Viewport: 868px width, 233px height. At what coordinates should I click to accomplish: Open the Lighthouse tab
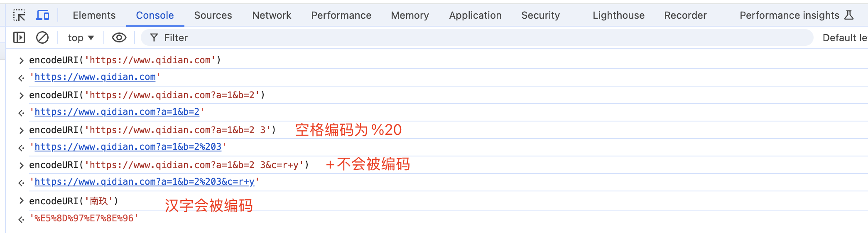point(618,15)
